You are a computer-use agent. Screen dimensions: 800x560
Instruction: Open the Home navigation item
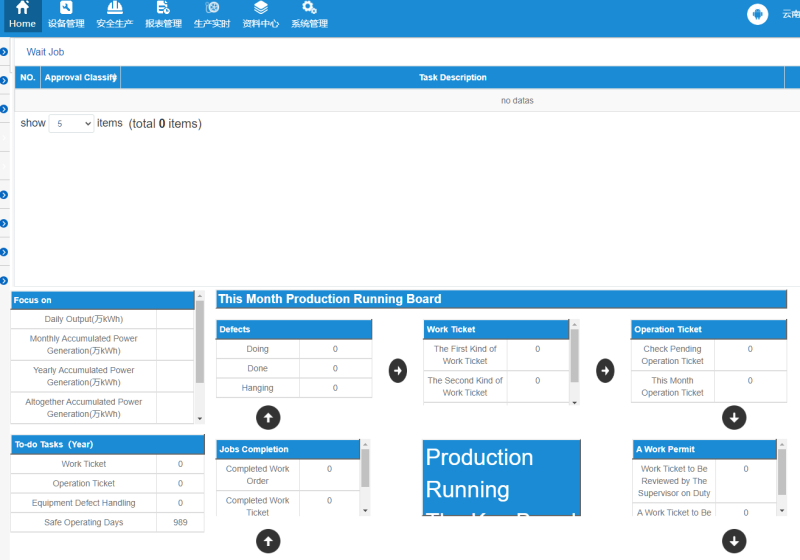click(x=22, y=15)
